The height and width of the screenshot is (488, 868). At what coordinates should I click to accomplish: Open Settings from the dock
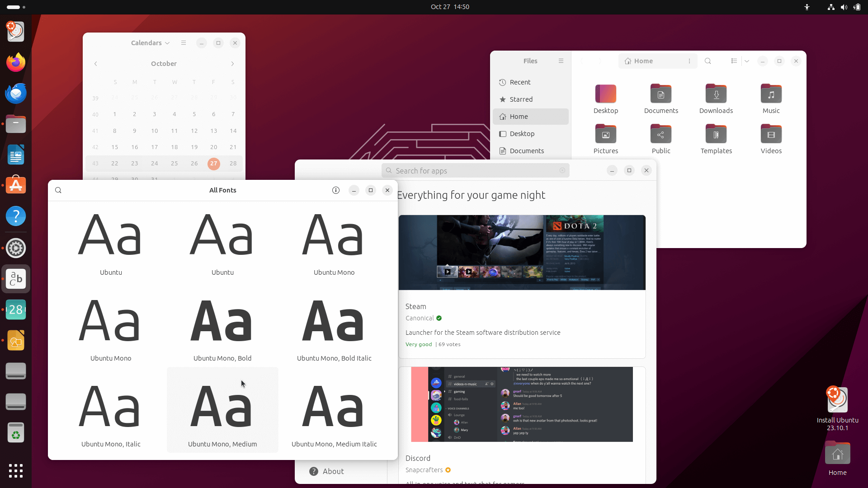click(15, 248)
